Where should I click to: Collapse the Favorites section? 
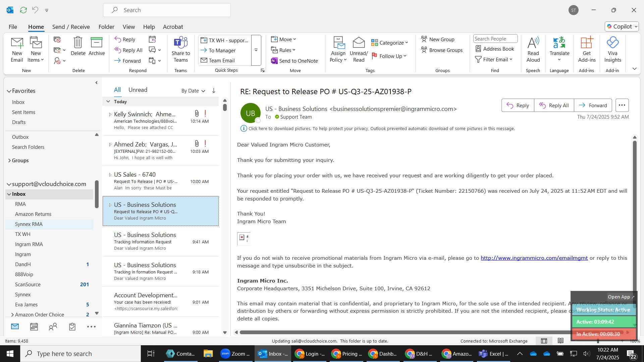pos(9,91)
